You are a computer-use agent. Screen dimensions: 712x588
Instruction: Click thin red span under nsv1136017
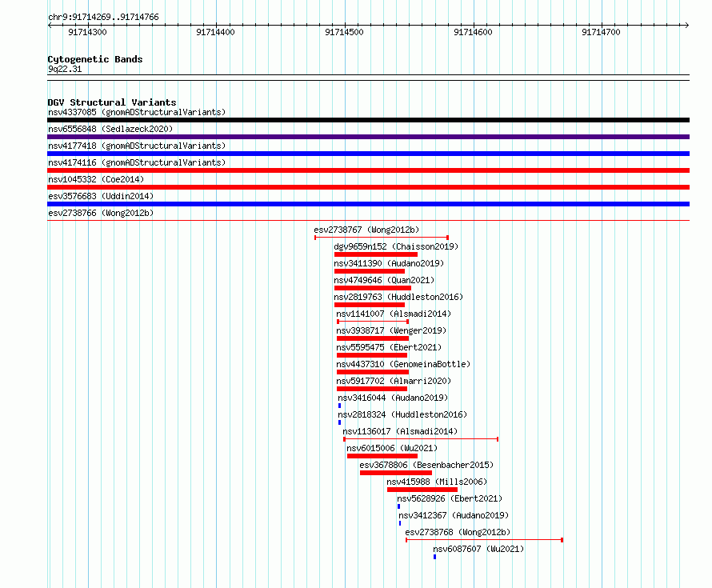(421, 439)
